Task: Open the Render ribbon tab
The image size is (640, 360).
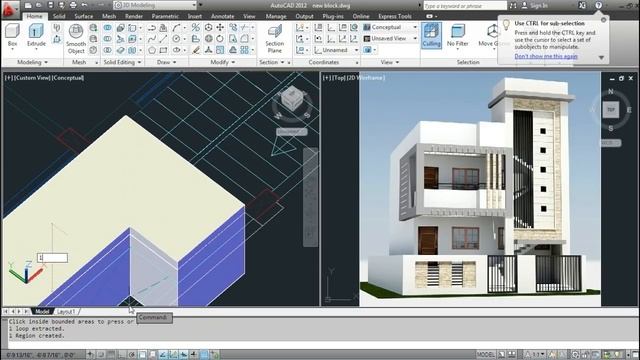Action: (x=134, y=16)
